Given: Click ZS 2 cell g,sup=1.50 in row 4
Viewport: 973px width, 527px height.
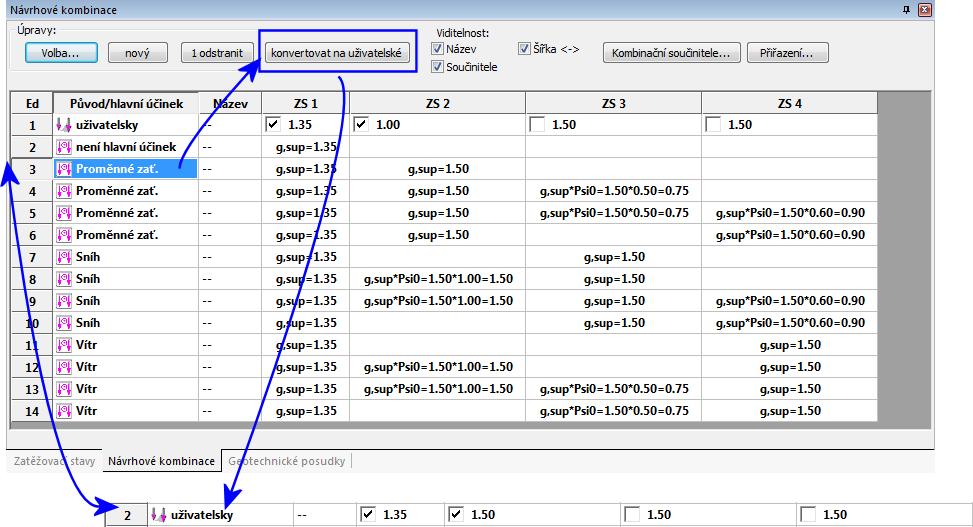Looking at the screenshot, I should click(437, 191).
